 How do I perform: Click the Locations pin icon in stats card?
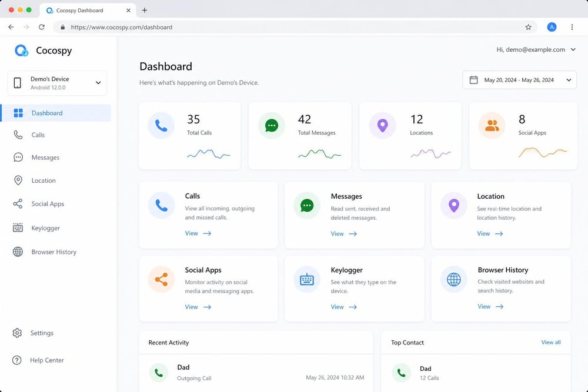click(x=382, y=125)
